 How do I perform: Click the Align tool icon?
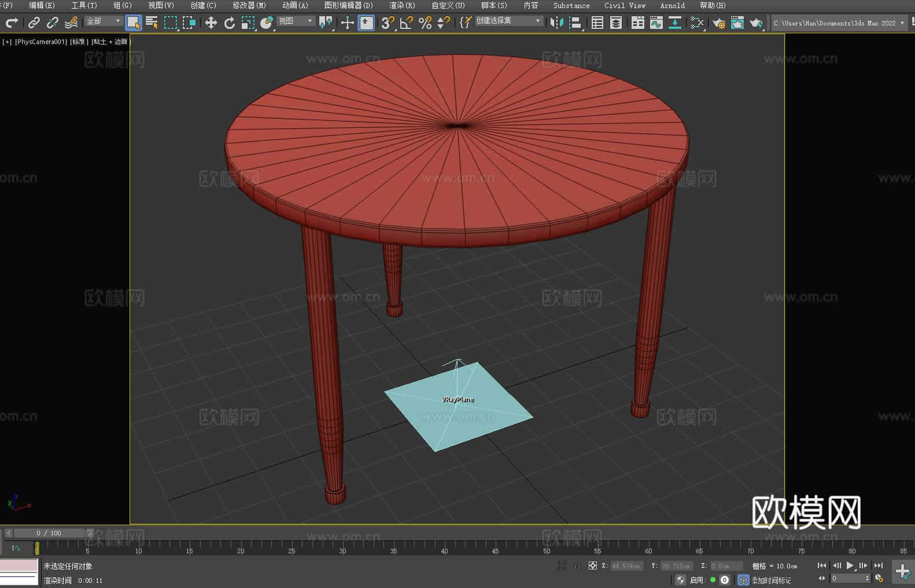(575, 23)
